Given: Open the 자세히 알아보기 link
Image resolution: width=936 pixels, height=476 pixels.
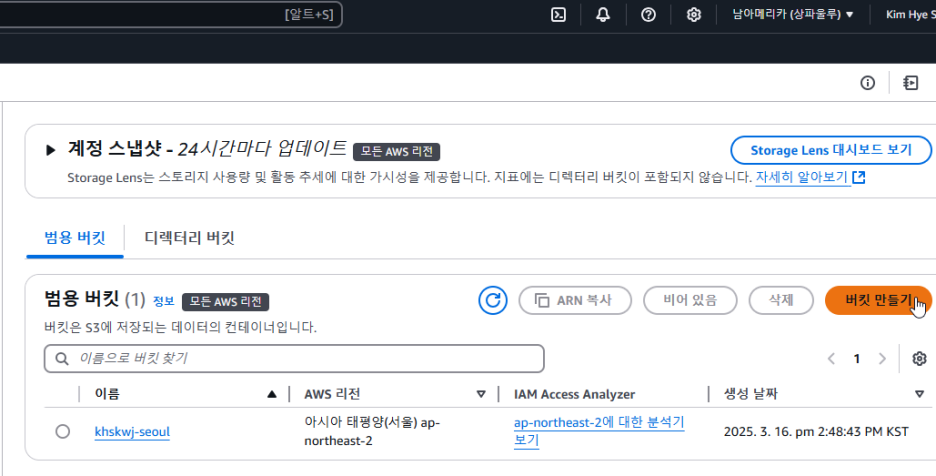Looking at the screenshot, I should (810, 177).
